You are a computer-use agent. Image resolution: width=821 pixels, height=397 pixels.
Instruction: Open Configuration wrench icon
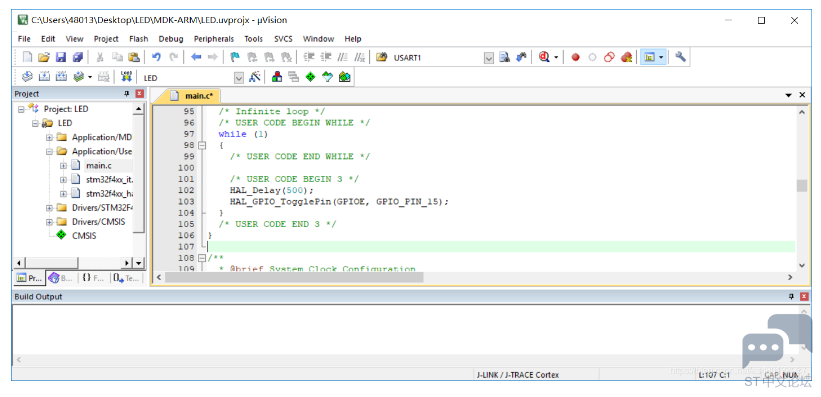pyautogui.click(x=680, y=57)
